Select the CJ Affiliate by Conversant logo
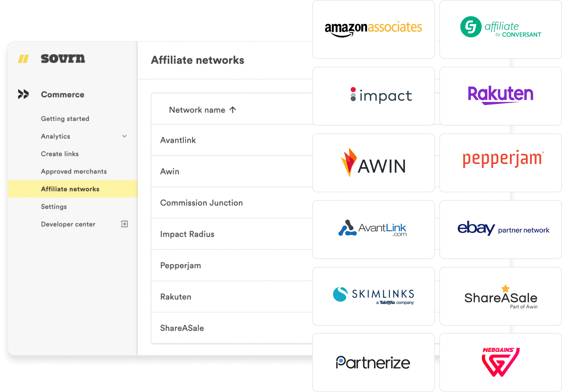Screen dimensions: 562x392 click(500, 28)
